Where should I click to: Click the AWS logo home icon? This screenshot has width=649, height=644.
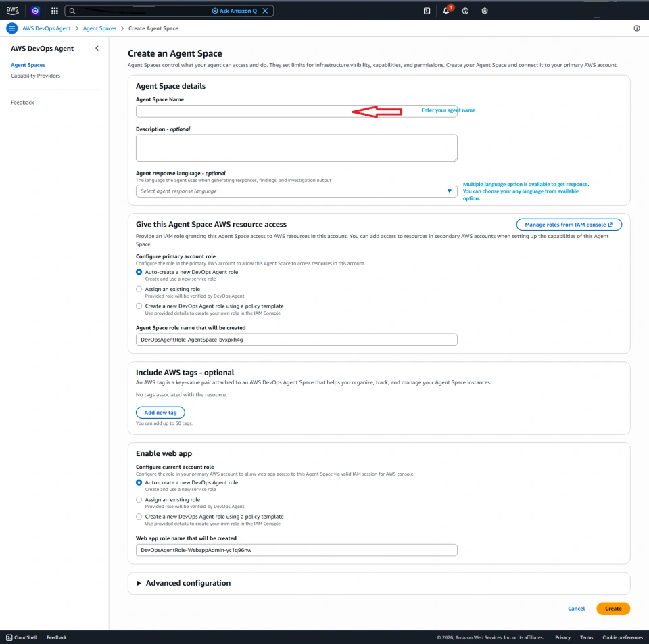tap(12, 11)
